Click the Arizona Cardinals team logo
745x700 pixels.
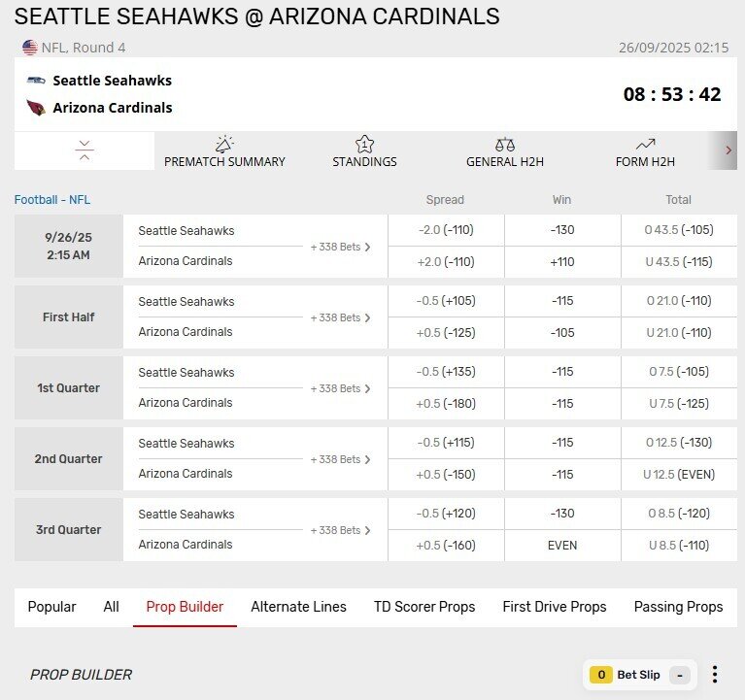tap(36, 108)
